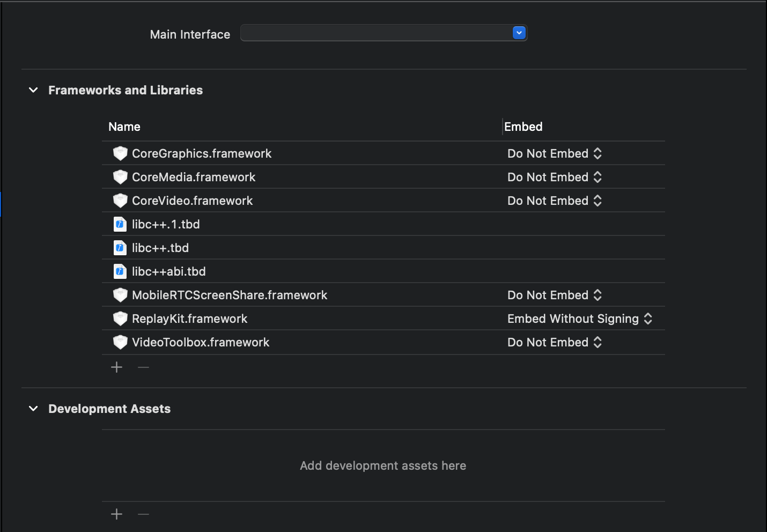Viewport: 767px width, 532px height.
Task: Remove selected framework with the minus button
Action: [x=143, y=367]
